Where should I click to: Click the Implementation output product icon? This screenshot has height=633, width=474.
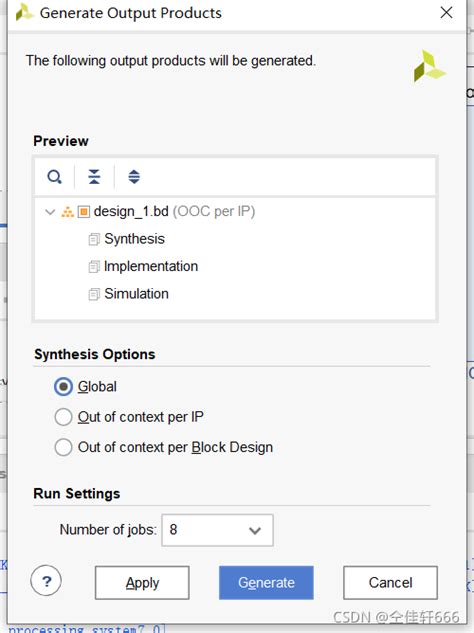coord(94,266)
